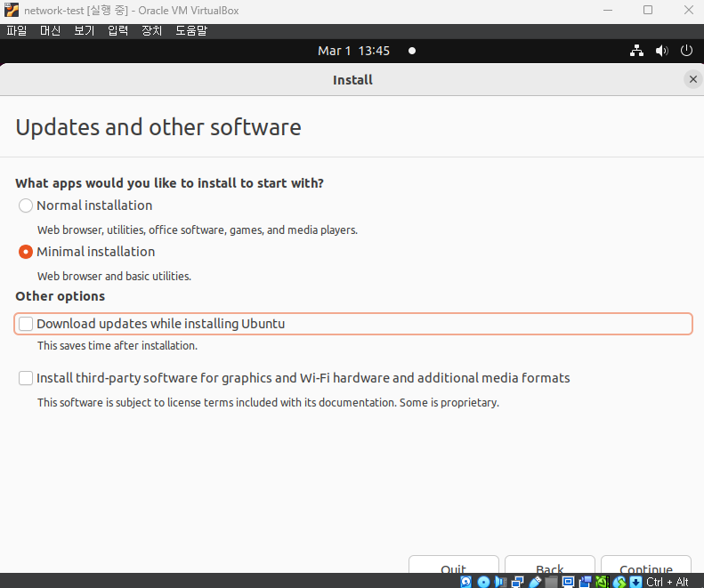Enable Download updates while installing Ubuntu
Screen dimensions: 704x588
pyautogui.click(x=26, y=324)
